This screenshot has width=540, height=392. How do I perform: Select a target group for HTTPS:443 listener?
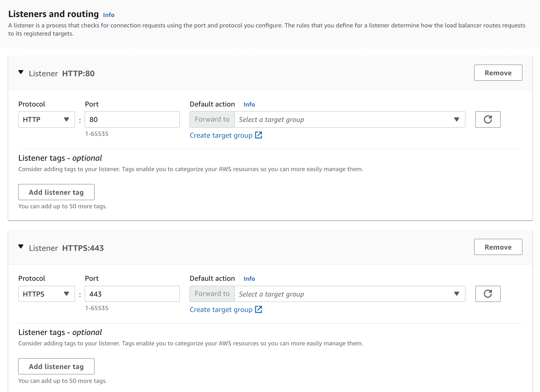pos(349,294)
